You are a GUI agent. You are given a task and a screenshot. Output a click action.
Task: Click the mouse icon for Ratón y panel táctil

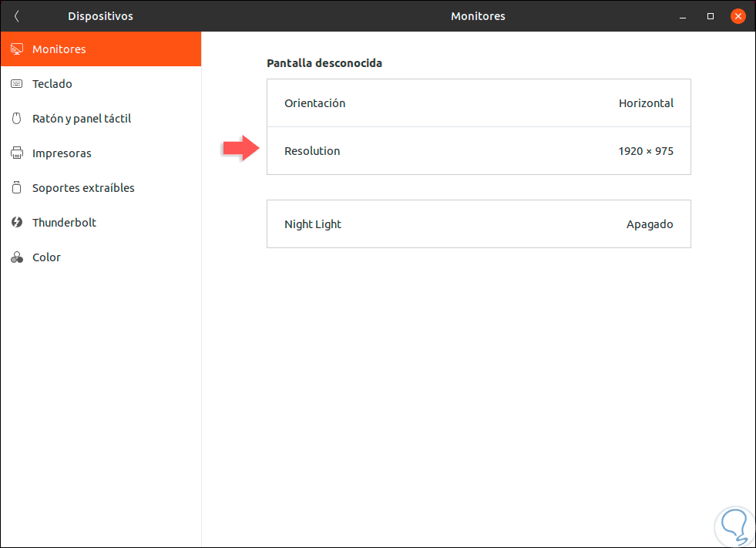pos(17,118)
